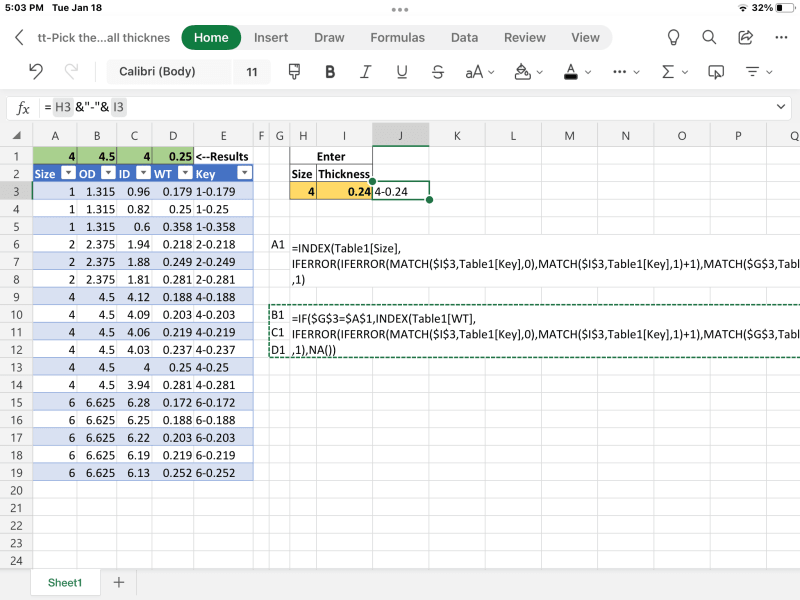Open the top-right more options menu
Screen dimensions: 800x600
pos(781,37)
